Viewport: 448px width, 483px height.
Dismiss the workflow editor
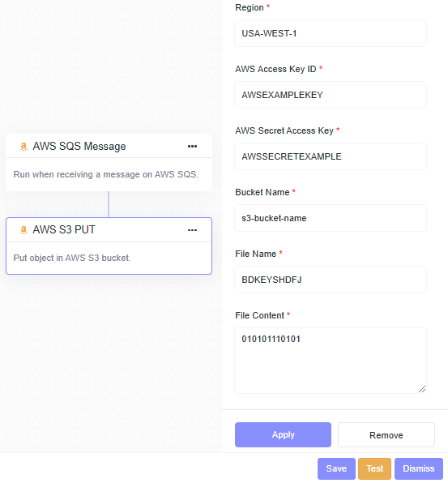(x=419, y=468)
